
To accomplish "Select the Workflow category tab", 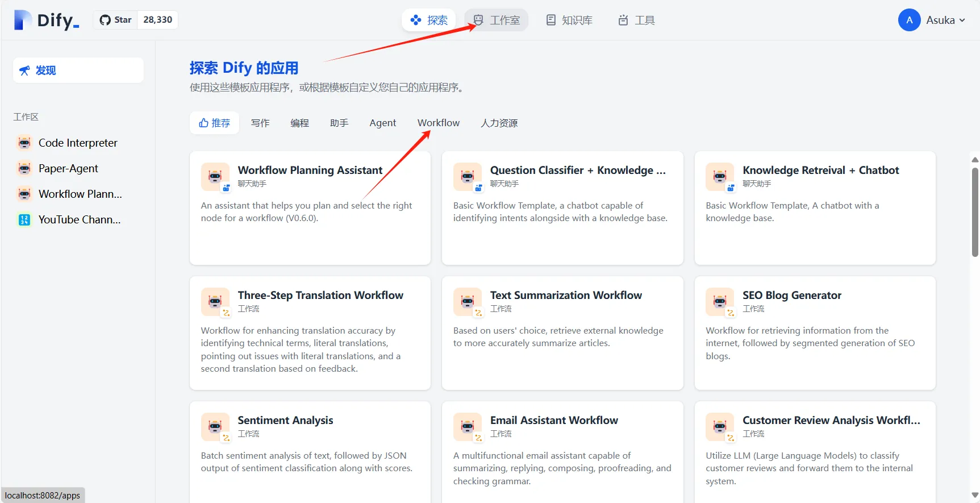I will point(439,123).
